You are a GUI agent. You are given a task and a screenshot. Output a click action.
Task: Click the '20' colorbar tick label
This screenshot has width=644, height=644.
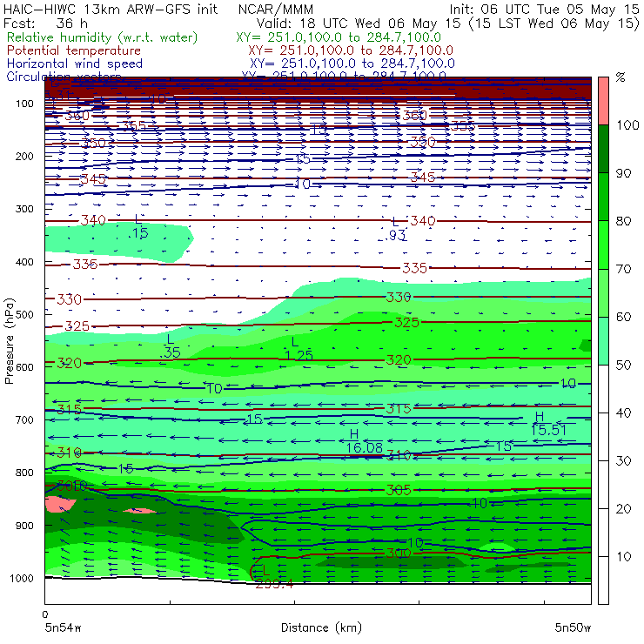(623, 509)
